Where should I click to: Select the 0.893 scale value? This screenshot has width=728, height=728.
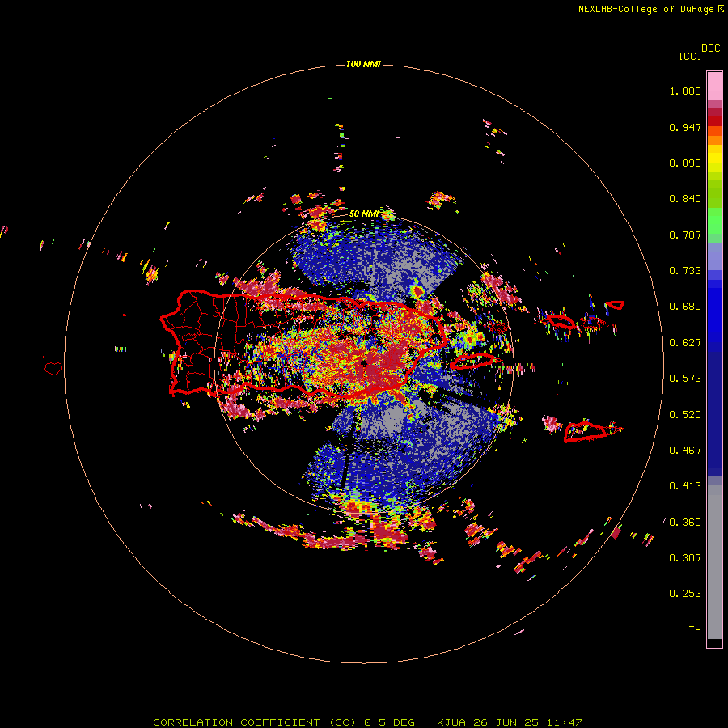point(685,163)
